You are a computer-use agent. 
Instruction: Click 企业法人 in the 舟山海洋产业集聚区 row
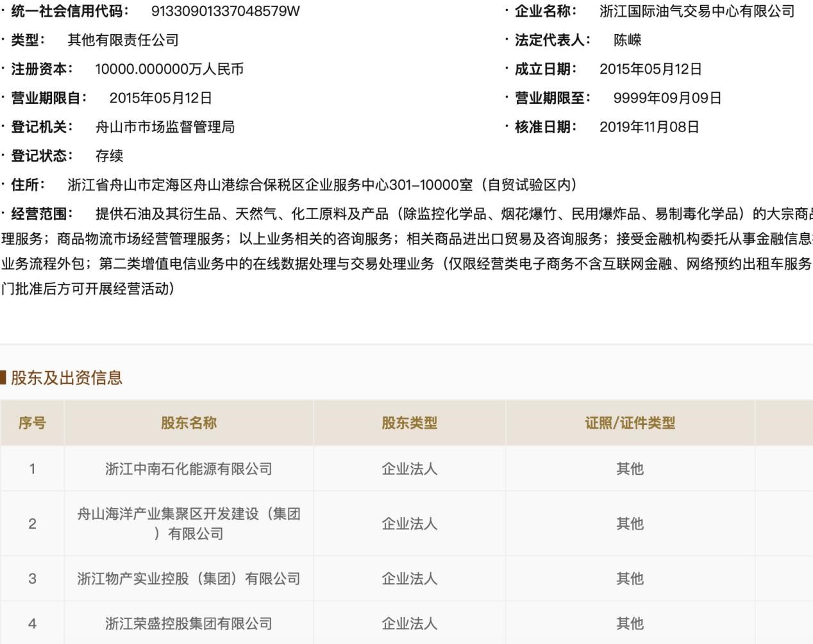[x=409, y=524]
